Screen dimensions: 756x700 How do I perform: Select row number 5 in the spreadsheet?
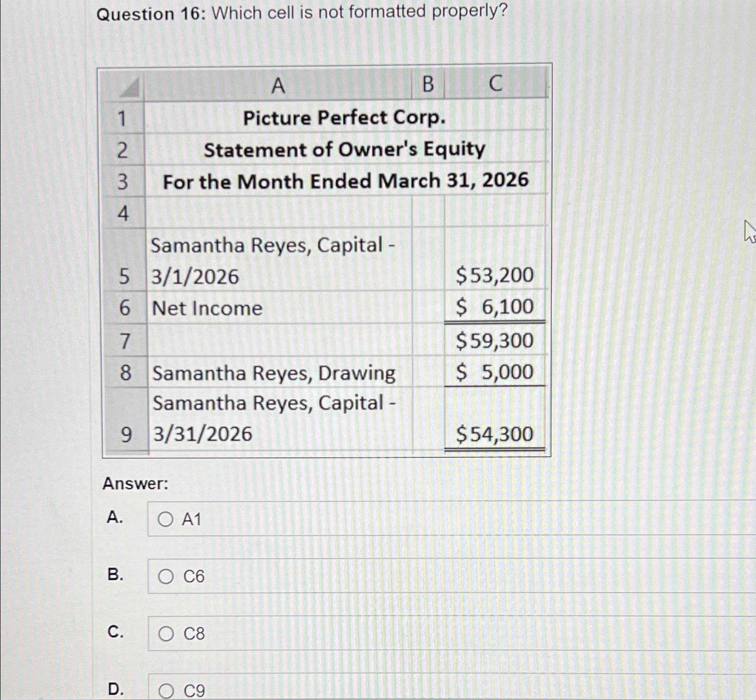(x=124, y=276)
